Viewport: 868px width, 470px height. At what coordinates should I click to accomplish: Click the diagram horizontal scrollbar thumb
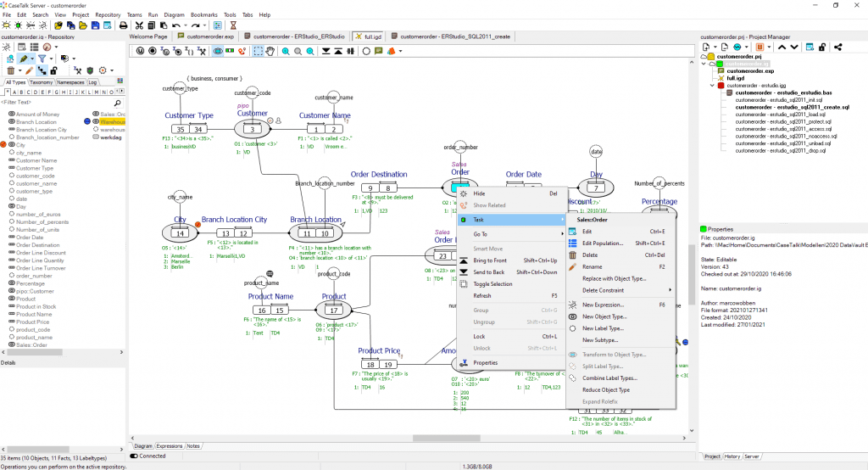(x=446, y=438)
